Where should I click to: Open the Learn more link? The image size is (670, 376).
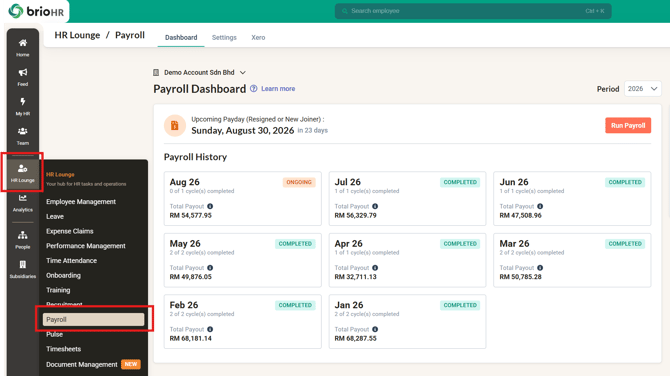click(278, 88)
